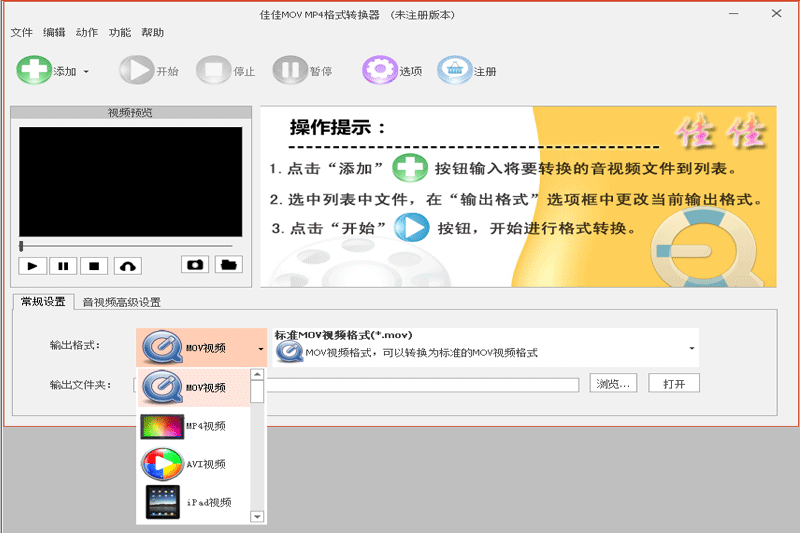800x533 pixels.
Task: Choose iPad视频 in the format list
Action: point(194,502)
